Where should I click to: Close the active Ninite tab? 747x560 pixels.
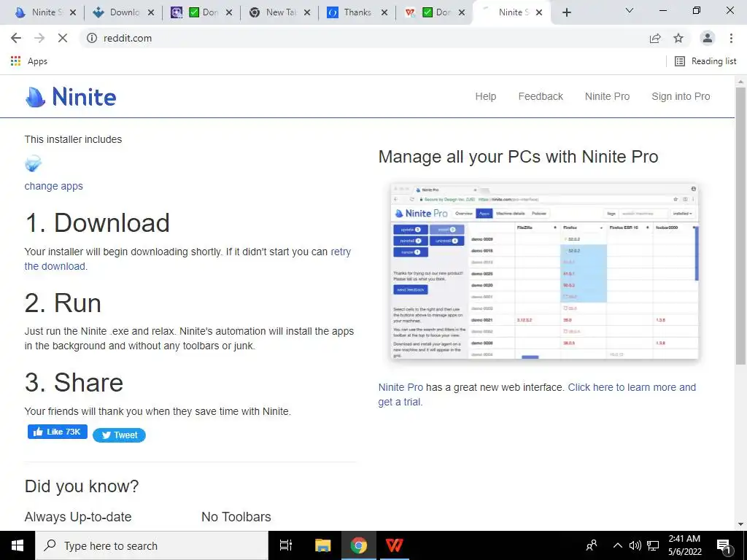pos(539,13)
